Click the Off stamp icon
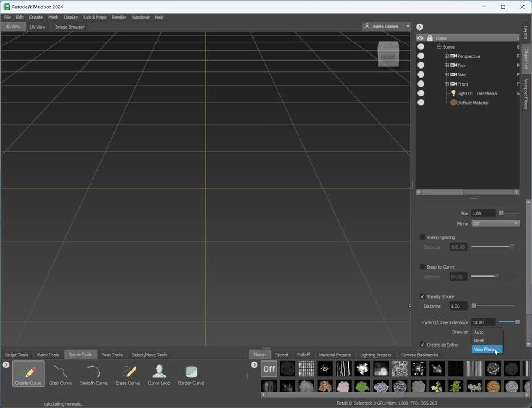 [x=269, y=369]
